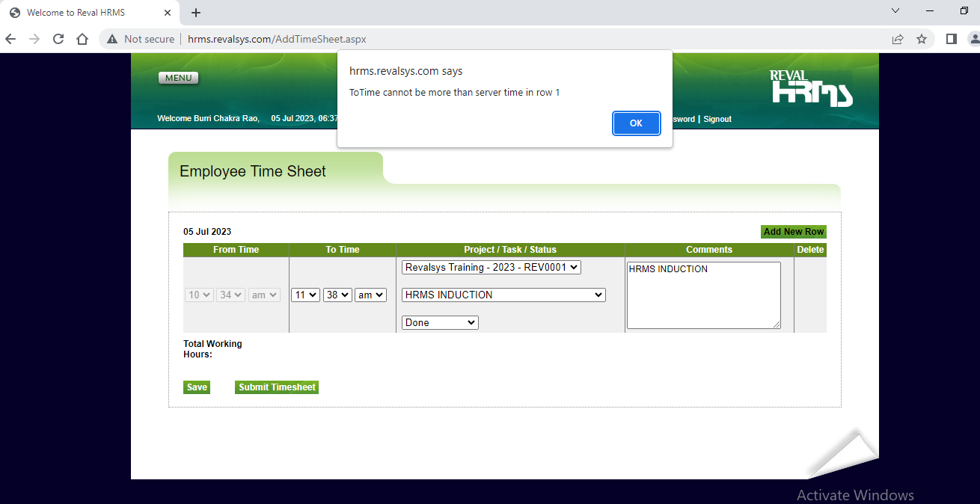The width and height of the screenshot is (980, 504).
Task: Expand the To Time hour dropdown
Action: [305, 295]
